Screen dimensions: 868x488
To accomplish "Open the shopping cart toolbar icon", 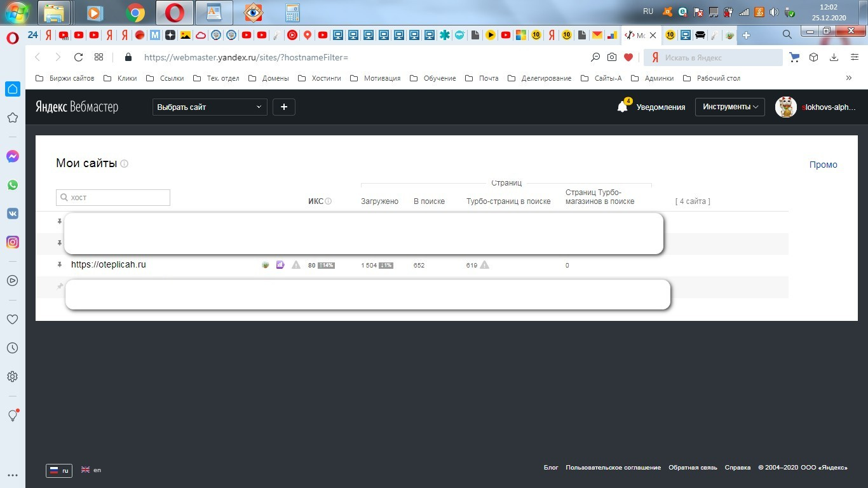I will tap(794, 57).
